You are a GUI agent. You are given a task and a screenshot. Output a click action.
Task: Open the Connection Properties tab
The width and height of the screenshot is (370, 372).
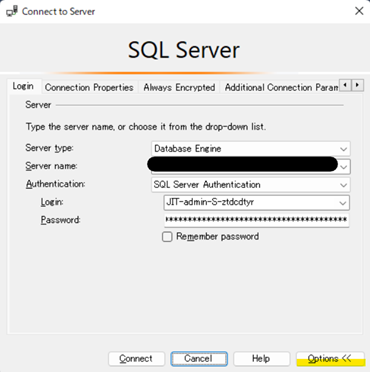point(89,87)
